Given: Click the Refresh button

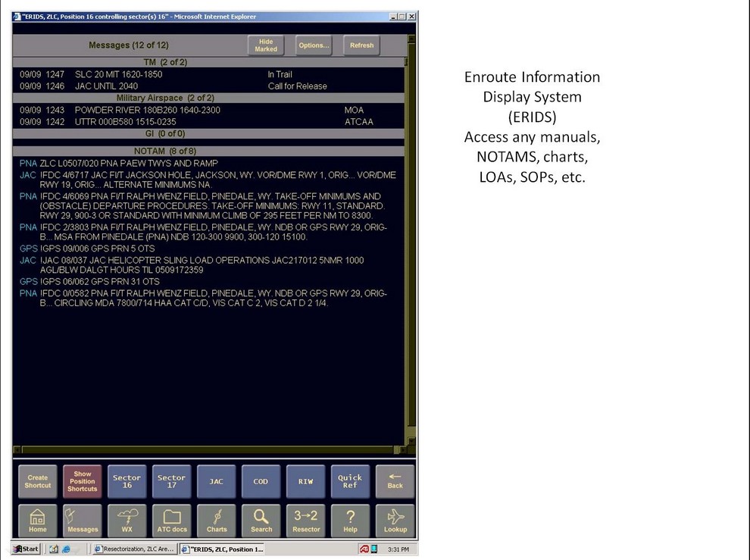Looking at the screenshot, I should [x=361, y=45].
